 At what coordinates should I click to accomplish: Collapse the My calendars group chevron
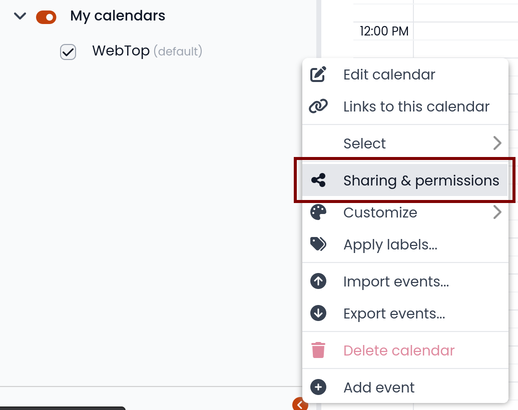[20, 16]
